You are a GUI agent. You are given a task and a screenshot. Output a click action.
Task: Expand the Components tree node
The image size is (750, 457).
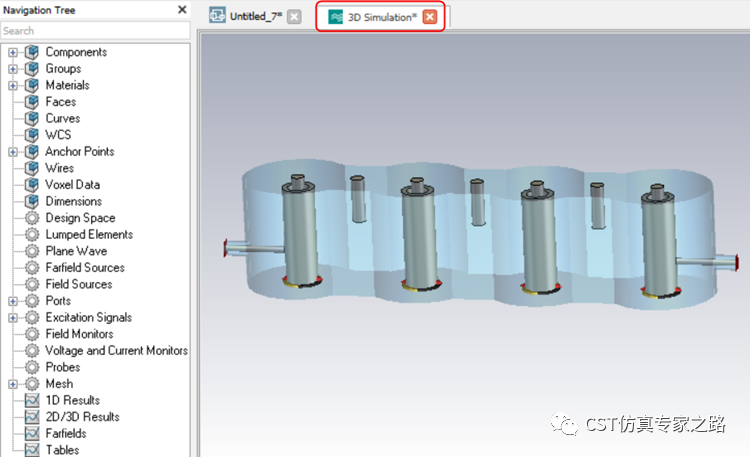click(x=13, y=52)
